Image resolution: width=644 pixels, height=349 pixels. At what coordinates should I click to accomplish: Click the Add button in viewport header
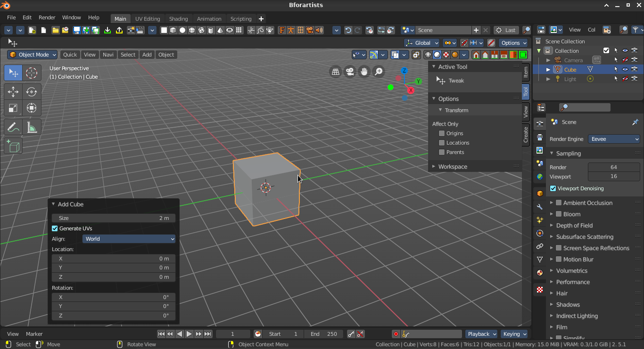pyautogui.click(x=147, y=55)
